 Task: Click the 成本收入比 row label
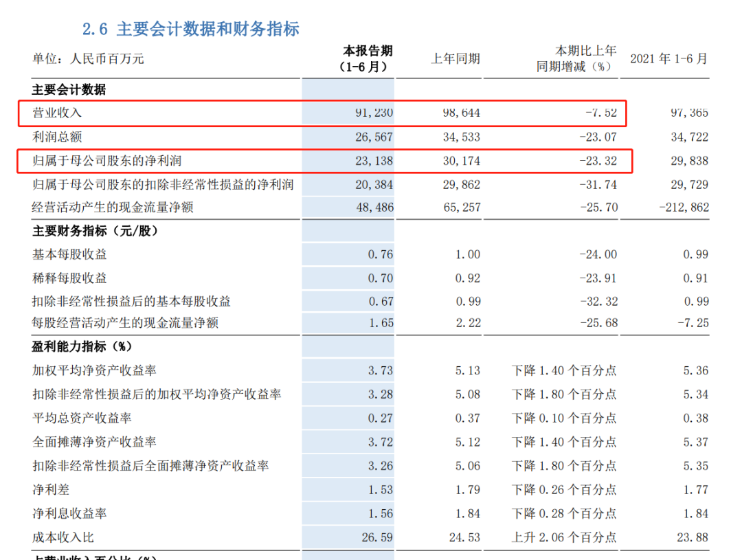coord(63,538)
